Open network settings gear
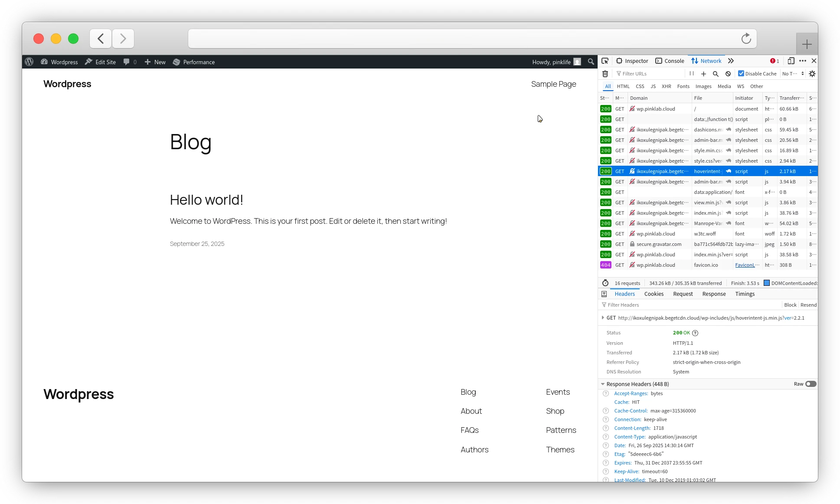This screenshot has height=504, width=840. [x=812, y=74]
